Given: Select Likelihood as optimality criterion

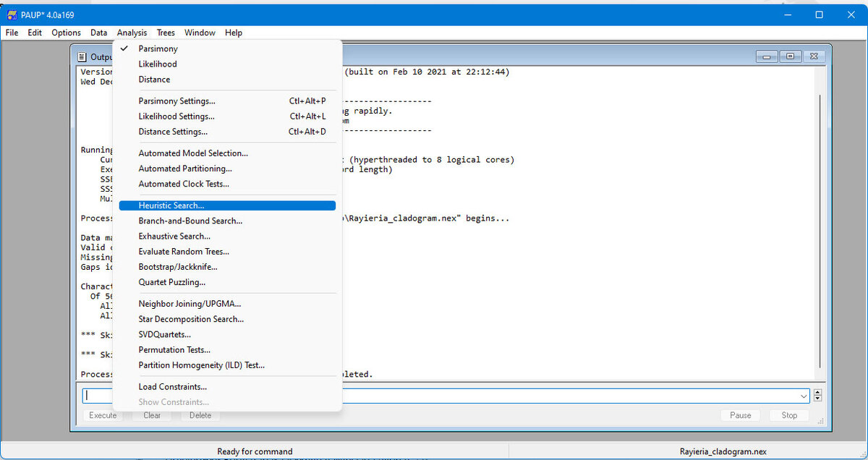Looking at the screenshot, I should pyautogui.click(x=227, y=64).
